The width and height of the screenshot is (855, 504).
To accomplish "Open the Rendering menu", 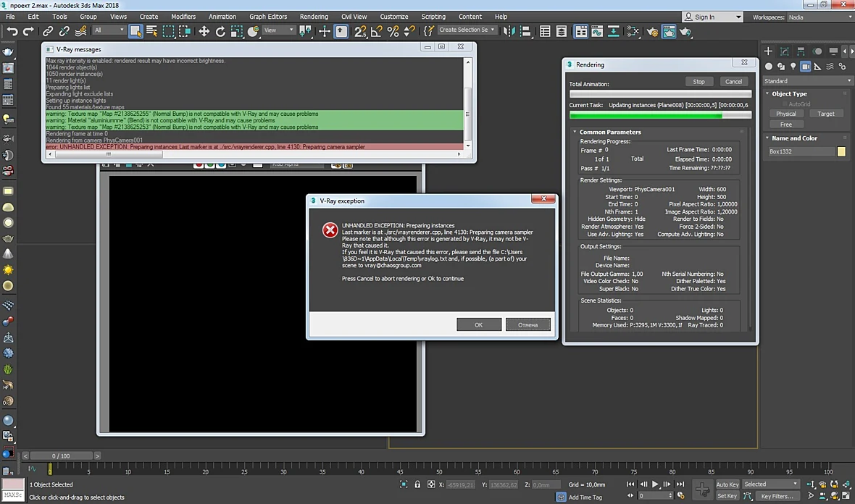I will pyautogui.click(x=314, y=17).
